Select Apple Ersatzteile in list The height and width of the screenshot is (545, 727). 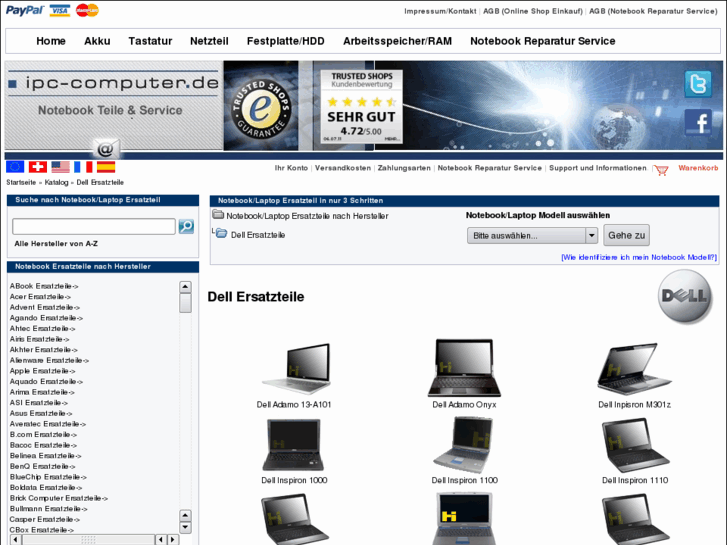click(42, 371)
